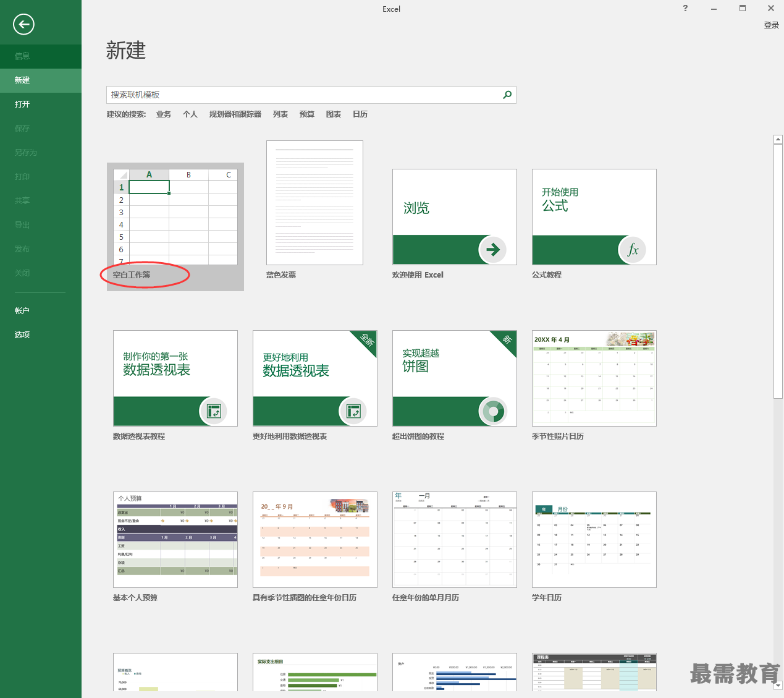Screen dimensions: 784x698
Task: Open 帐户 in the sidebar
Action: click(41, 311)
